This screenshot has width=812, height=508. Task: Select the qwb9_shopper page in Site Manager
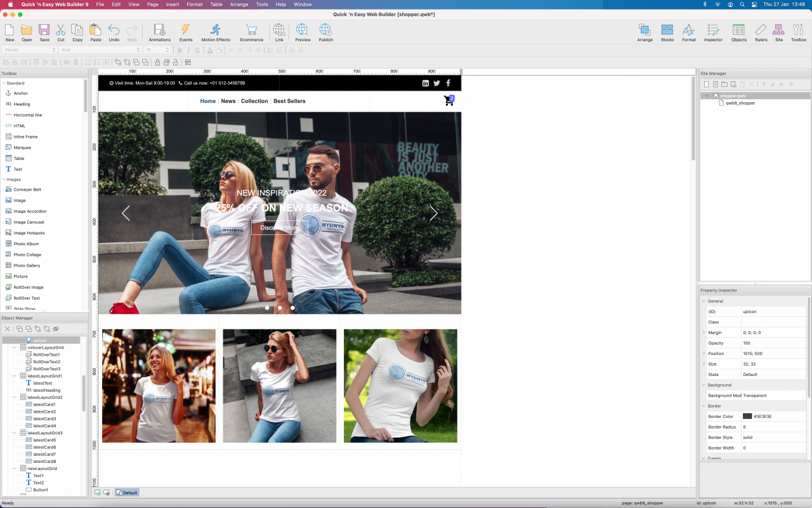pos(740,103)
